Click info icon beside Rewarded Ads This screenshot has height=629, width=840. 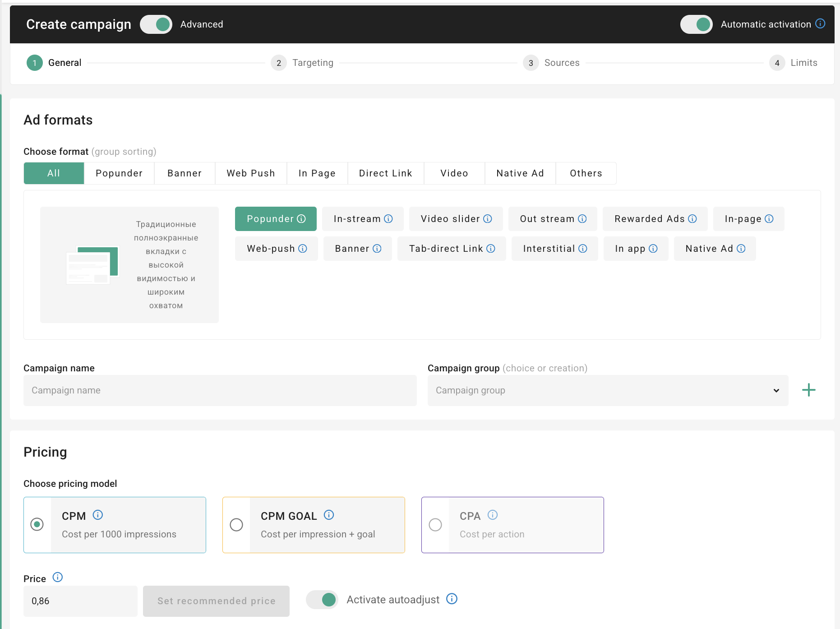(692, 219)
